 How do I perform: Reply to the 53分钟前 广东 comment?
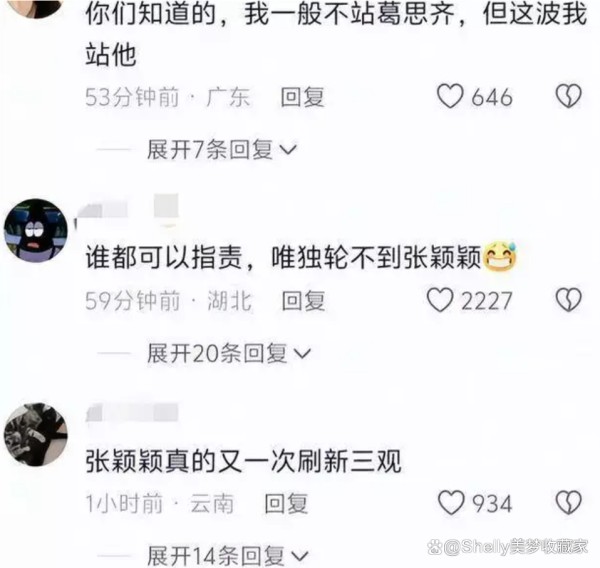[x=302, y=97]
